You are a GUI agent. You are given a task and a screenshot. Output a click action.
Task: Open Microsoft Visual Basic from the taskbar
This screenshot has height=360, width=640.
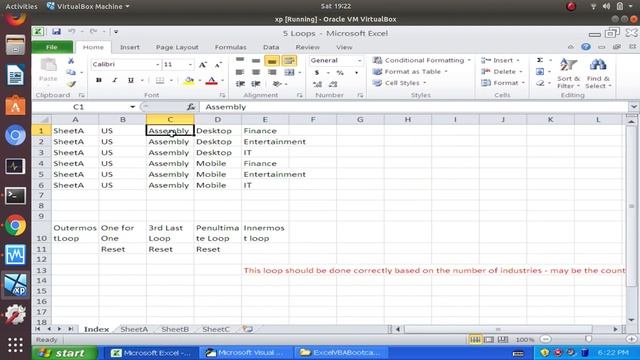245,353
